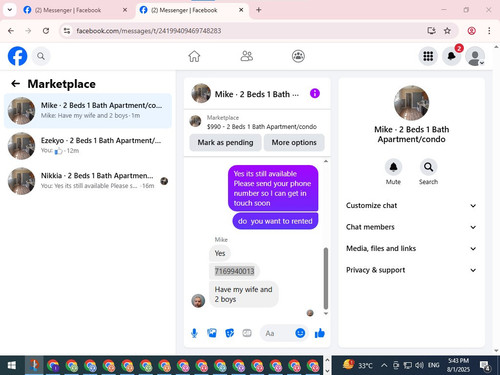Choose a sticker icon in composer
Viewport: 500px width, 375px height.
tap(229, 333)
